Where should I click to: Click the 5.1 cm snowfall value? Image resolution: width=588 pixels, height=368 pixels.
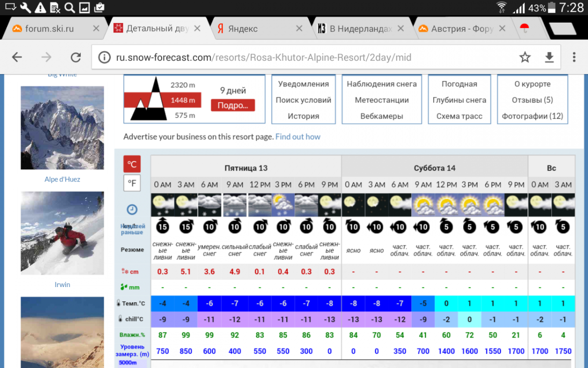(x=186, y=271)
